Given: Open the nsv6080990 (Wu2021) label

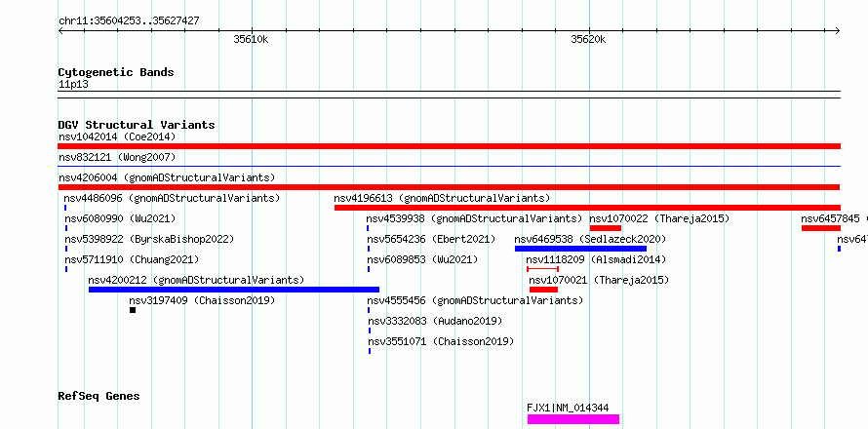Looking at the screenshot, I should pyautogui.click(x=120, y=218).
